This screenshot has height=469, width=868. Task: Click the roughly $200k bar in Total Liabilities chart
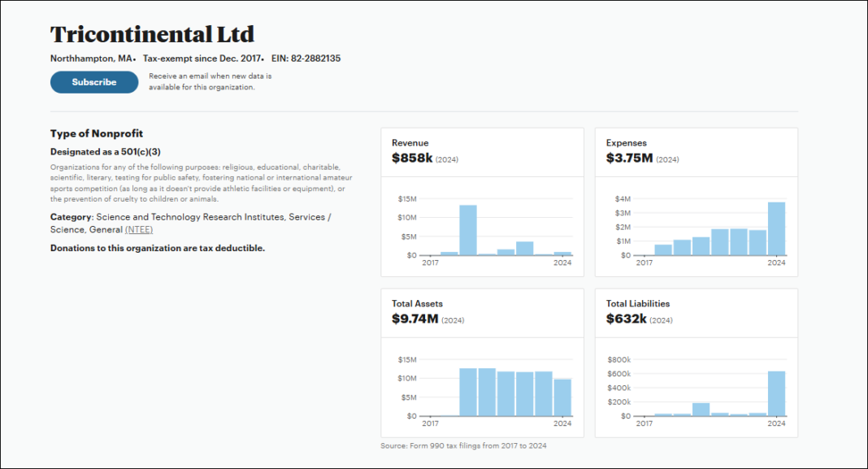[x=701, y=409]
